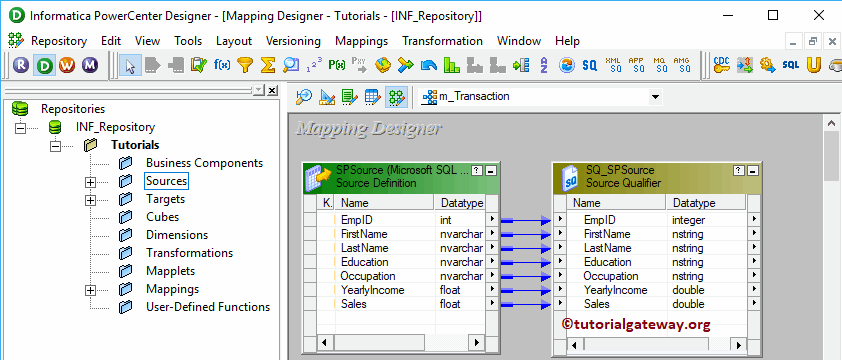Screen dimensions: 842x360
Task: Open the Transformation Developer tool
Action: click(350, 97)
